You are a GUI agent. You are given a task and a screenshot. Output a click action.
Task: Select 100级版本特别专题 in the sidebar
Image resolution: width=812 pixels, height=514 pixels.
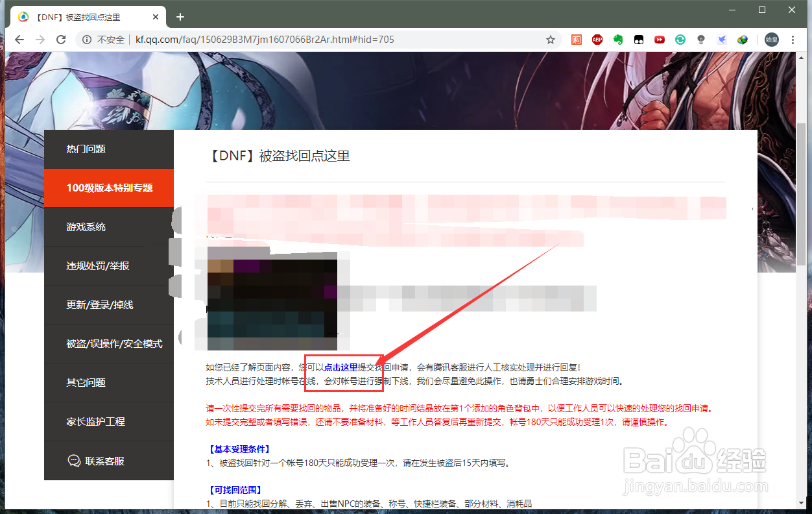tap(109, 188)
